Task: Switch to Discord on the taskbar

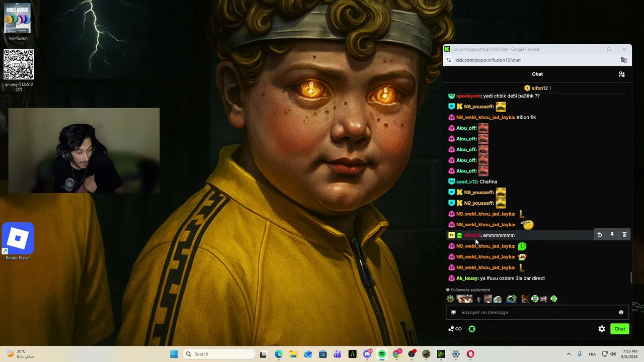Action: click(x=367, y=354)
